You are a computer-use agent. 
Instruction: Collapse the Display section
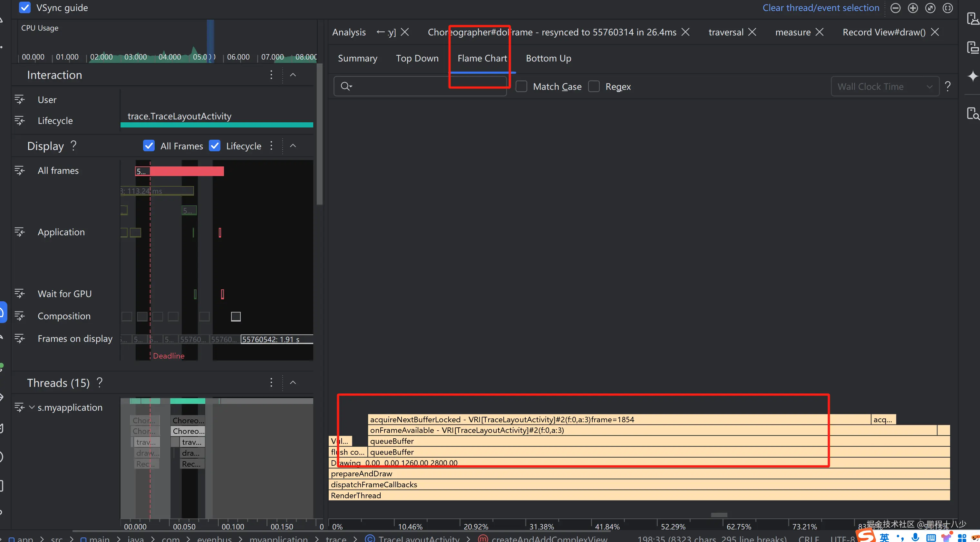[293, 146]
